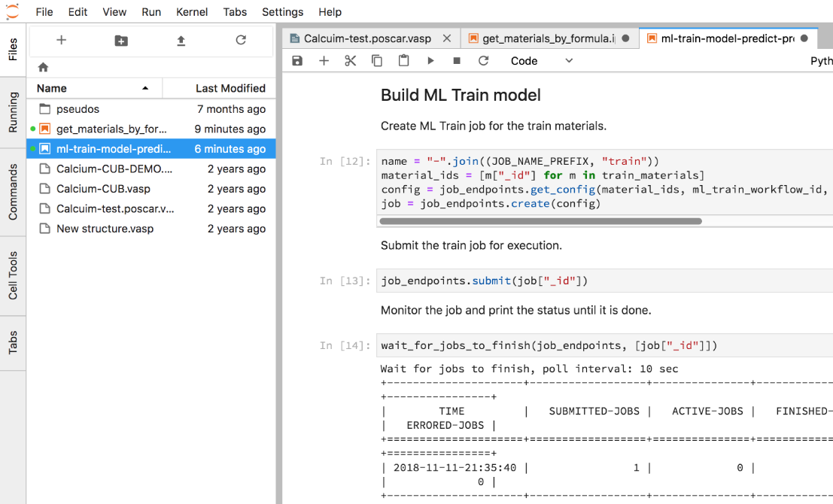Image resolution: width=833 pixels, height=504 pixels.
Task: Interrupt the kernel with stop button
Action: 456,60
